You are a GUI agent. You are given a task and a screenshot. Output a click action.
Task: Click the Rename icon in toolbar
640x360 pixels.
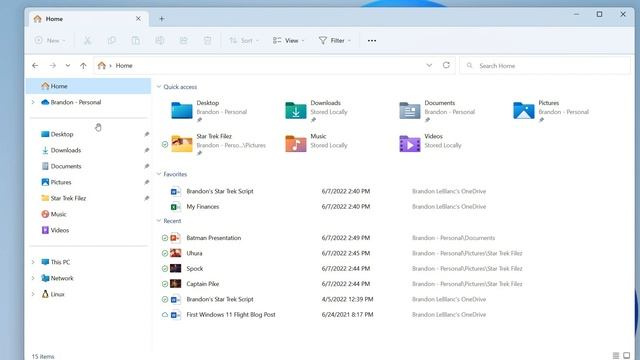(x=160, y=40)
